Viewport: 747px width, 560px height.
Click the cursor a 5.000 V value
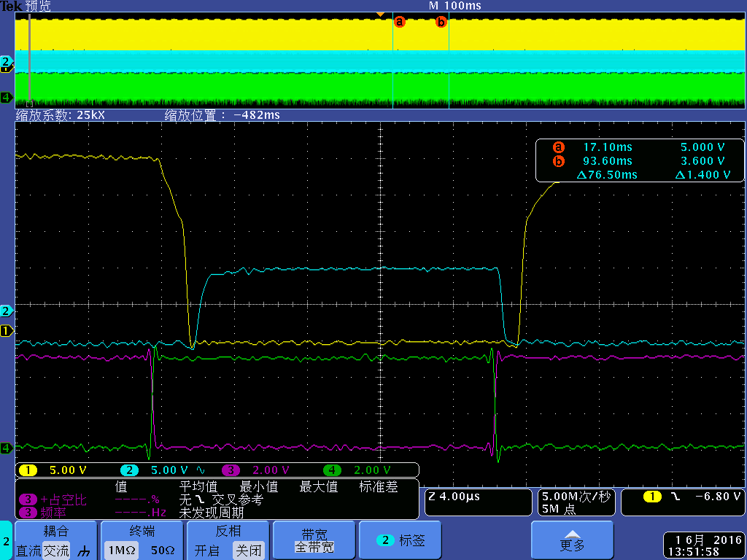pyautogui.click(x=703, y=147)
